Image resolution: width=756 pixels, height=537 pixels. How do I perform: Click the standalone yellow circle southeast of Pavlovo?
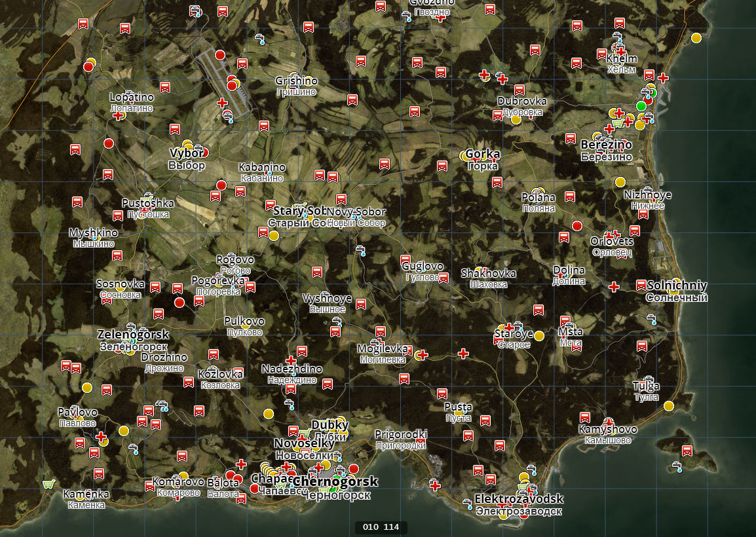(124, 430)
